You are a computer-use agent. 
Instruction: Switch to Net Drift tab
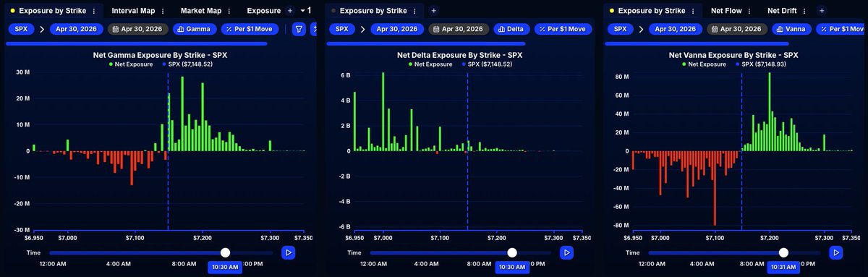click(x=783, y=11)
